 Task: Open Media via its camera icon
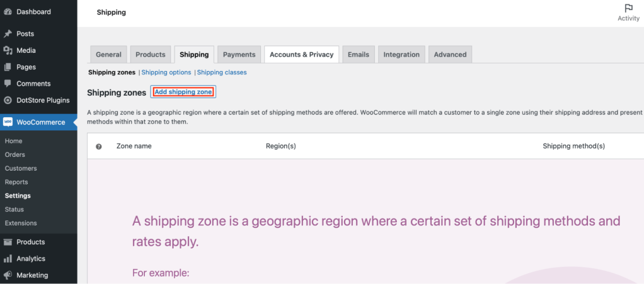pos(8,50)
